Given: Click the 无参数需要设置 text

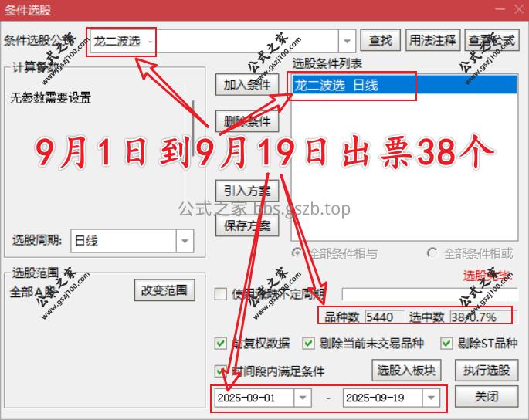Looking at the screenshot, I should 51,98.
